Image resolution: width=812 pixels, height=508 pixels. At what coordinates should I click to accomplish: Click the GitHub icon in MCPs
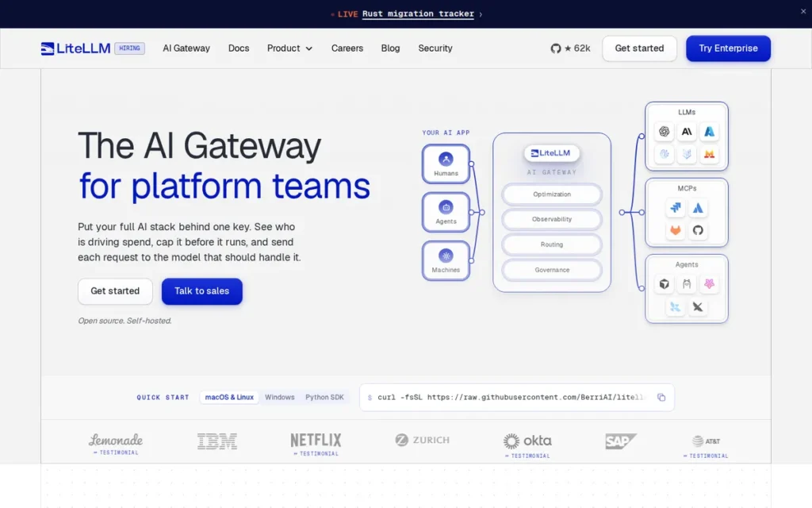coord(698,230)
